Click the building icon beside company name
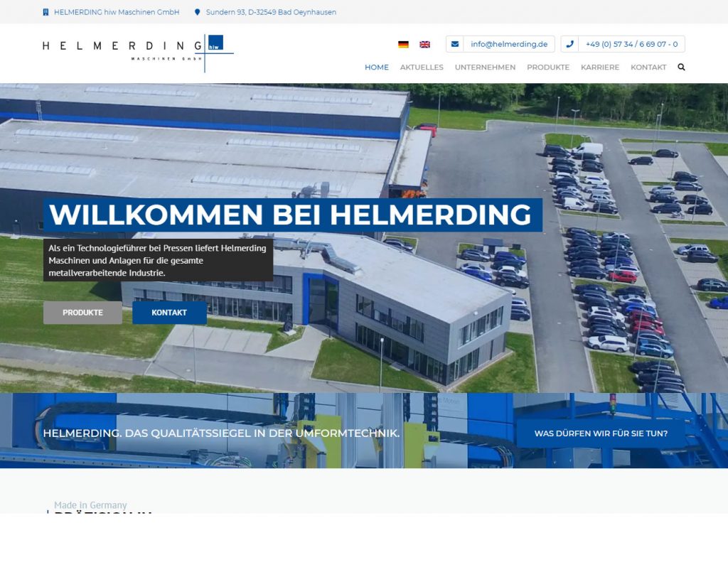The width and height of the screenshot is (728, 572). point(45,12)
